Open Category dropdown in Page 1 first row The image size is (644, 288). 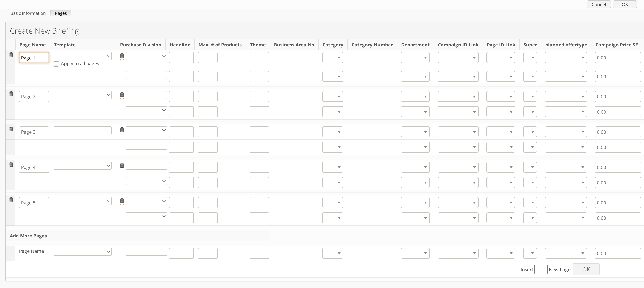coord(333,58)
